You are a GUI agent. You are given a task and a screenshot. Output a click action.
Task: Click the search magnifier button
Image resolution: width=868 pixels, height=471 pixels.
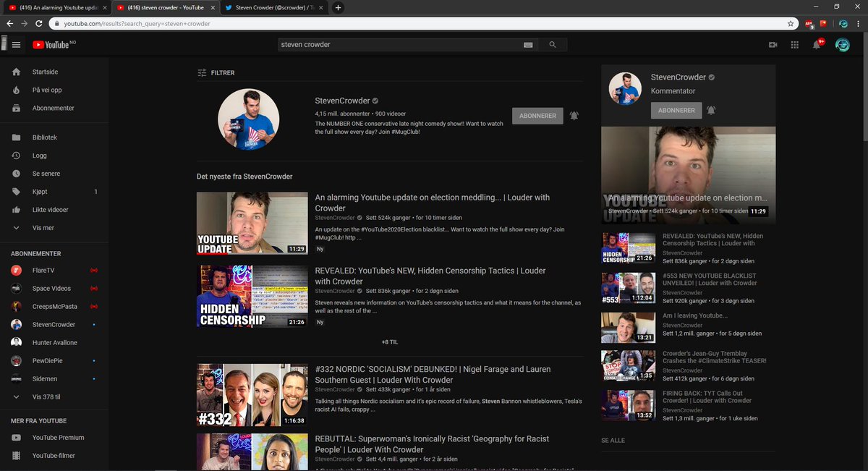(553, 45)
